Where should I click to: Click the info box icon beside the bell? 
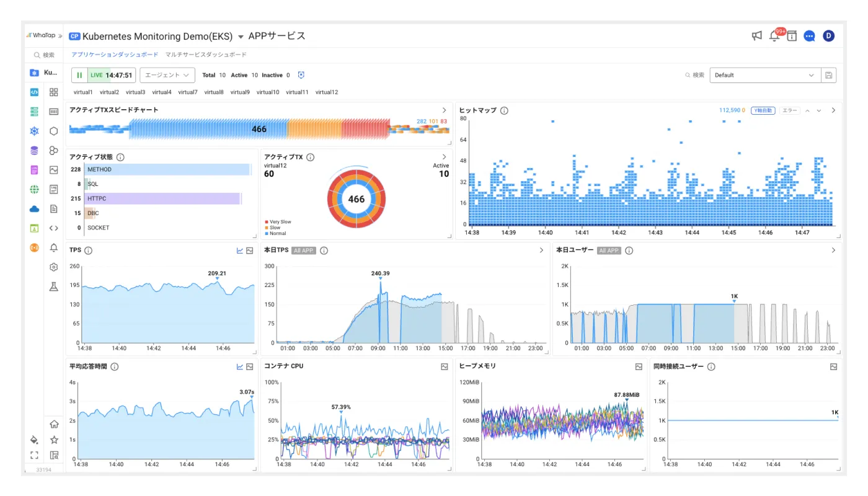[792, 36]
